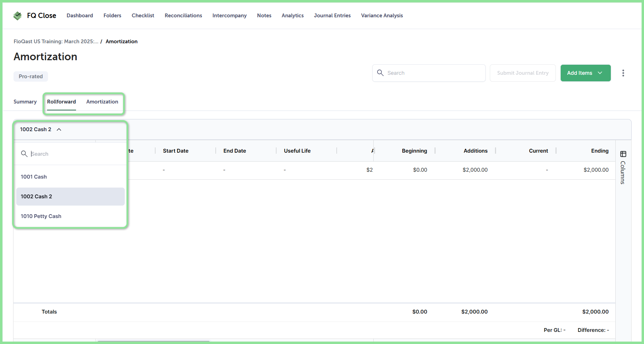Go to Notes in the top menu
Viewport: 644px width, 344px height.
pyautogui.click(x=264, y=16)
